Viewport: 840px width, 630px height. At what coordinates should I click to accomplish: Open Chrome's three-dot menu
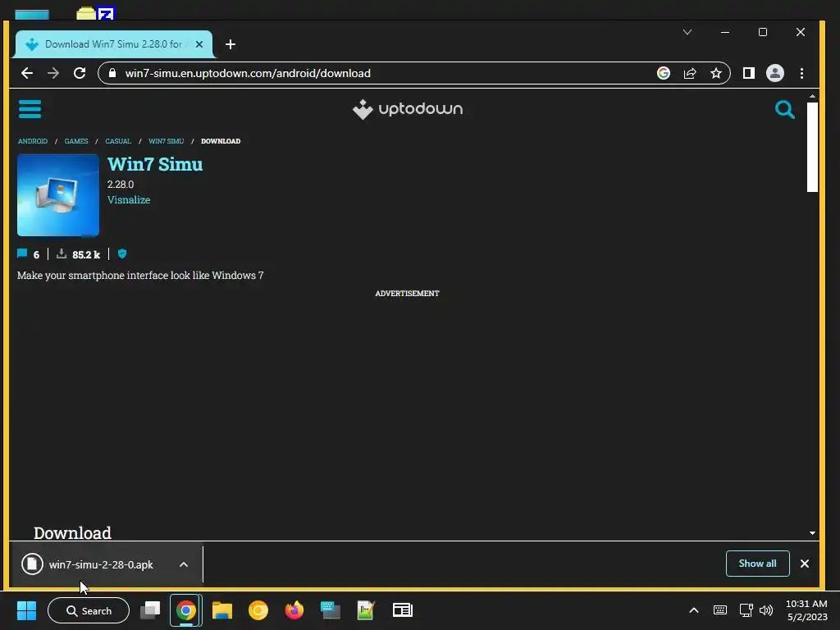coord(801,73)
